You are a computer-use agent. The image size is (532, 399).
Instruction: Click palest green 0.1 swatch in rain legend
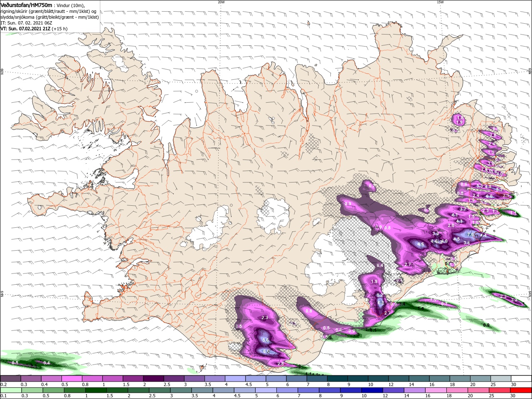pos(10,391)
